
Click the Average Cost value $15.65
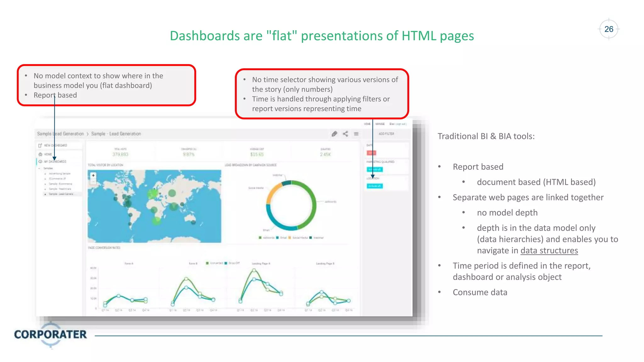257,154
